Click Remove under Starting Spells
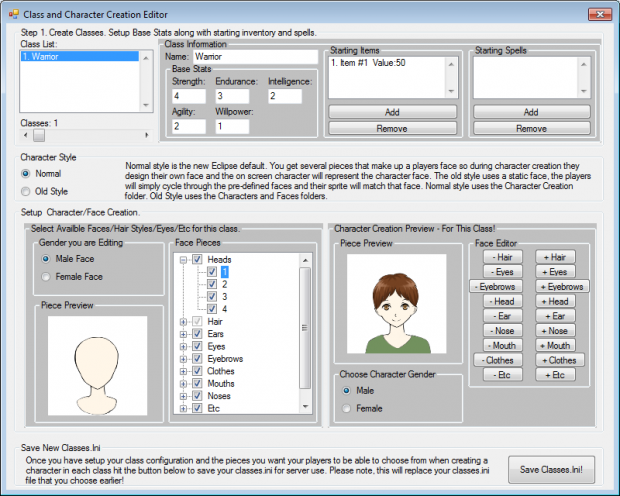620x496 pixels. tap(531, 128)
